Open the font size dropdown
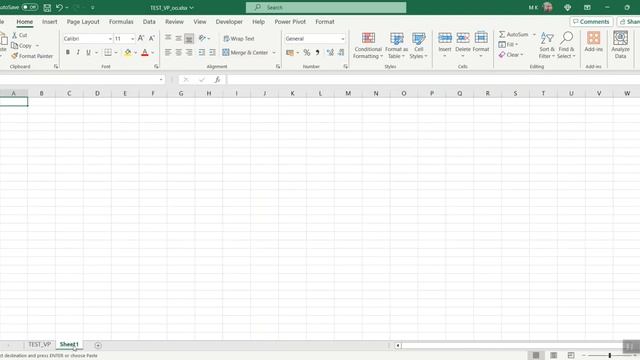The image size is (640, 360). point(133,39)
